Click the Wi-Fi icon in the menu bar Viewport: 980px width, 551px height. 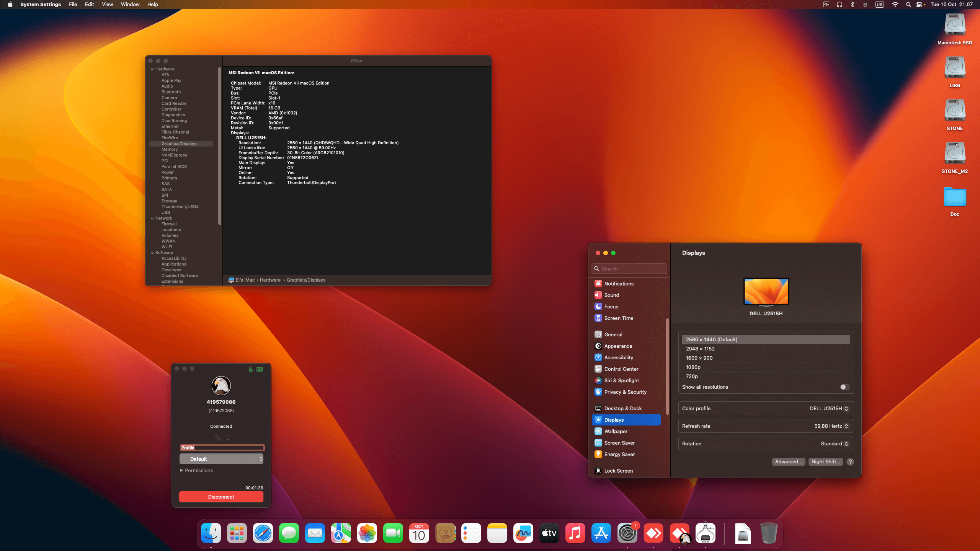[895, 4]
